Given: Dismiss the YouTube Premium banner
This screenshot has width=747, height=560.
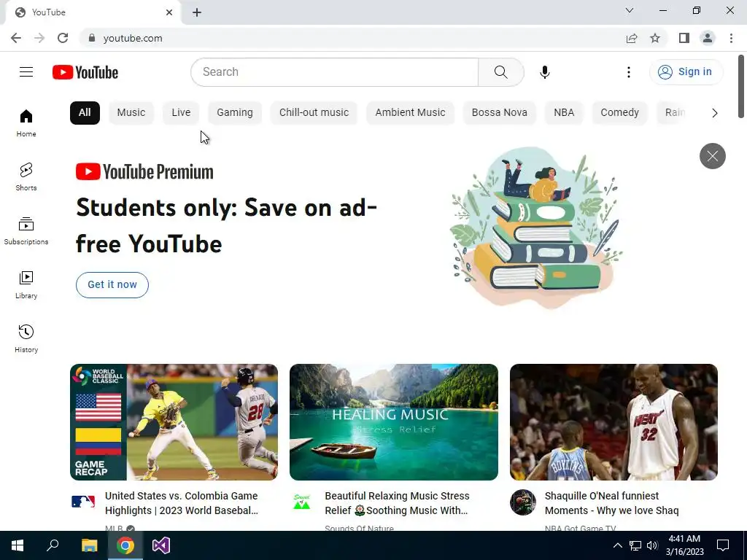Looking at the screenshot, I should (712, 156).
